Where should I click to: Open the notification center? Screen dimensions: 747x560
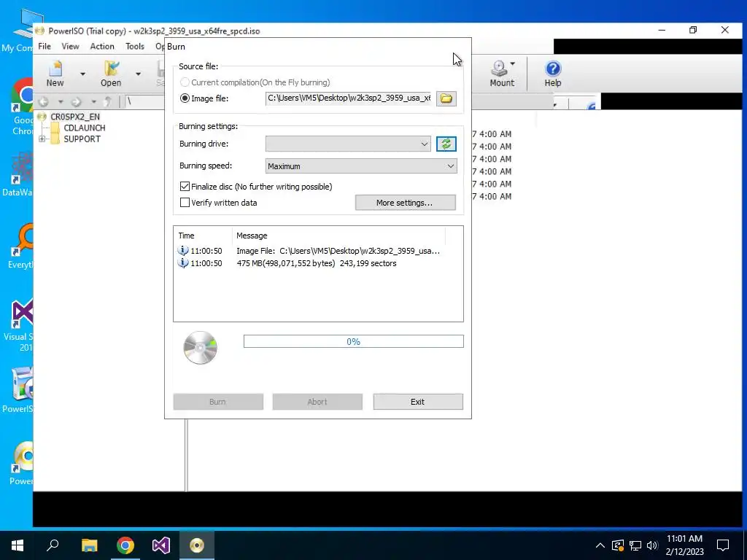(723, 545)
